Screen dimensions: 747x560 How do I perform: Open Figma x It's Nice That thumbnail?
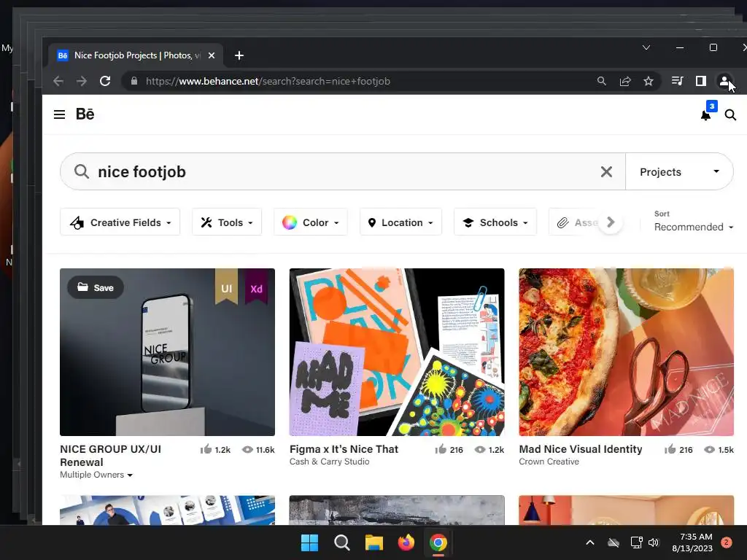(397, 352)
